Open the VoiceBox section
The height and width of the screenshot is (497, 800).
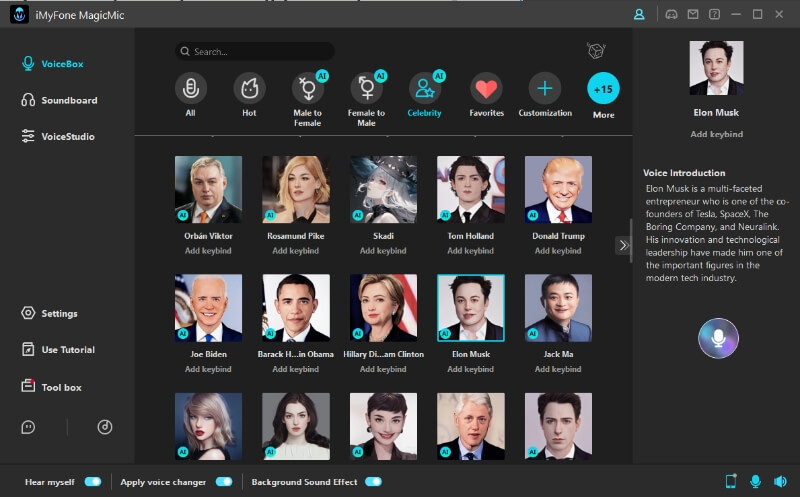pos(53,64)
